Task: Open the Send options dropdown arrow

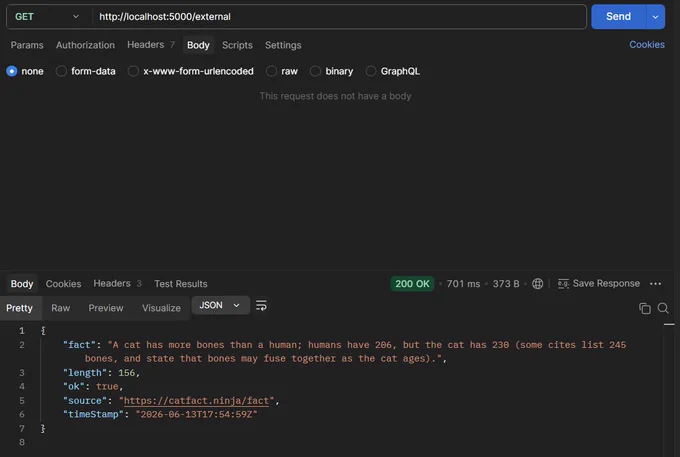Action: pos(656,16)
